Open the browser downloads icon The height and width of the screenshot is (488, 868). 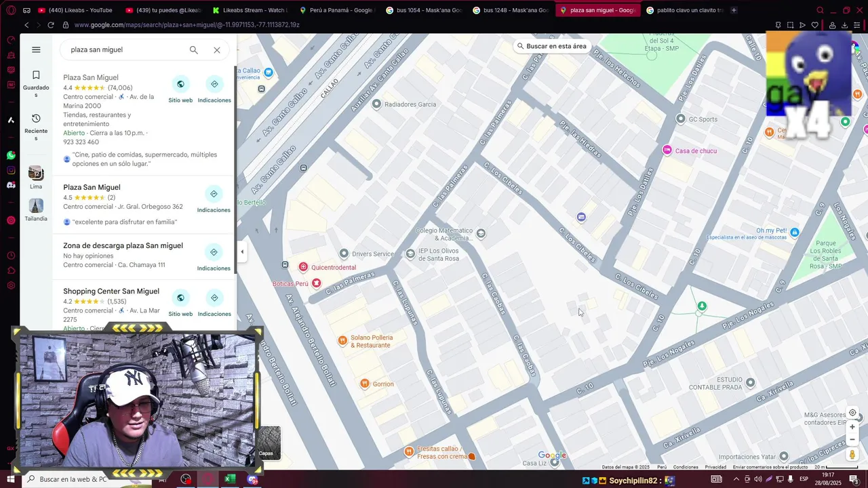click(x=844, y=25)
